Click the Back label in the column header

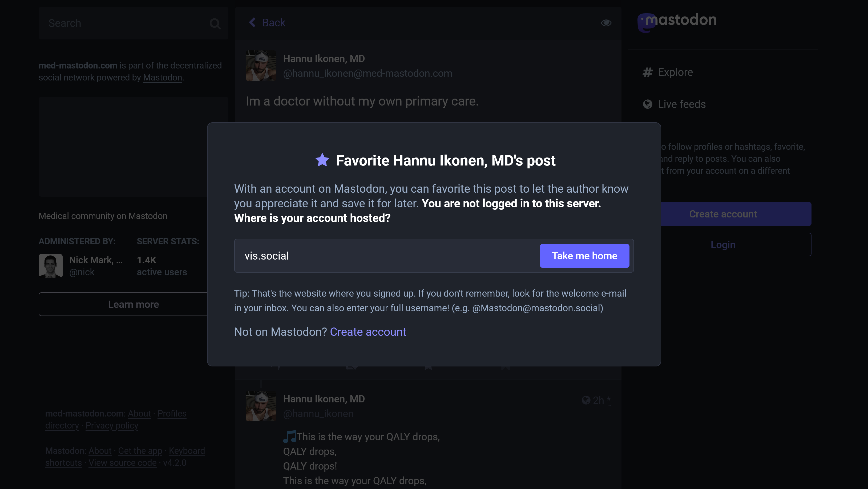coord(274,23)
